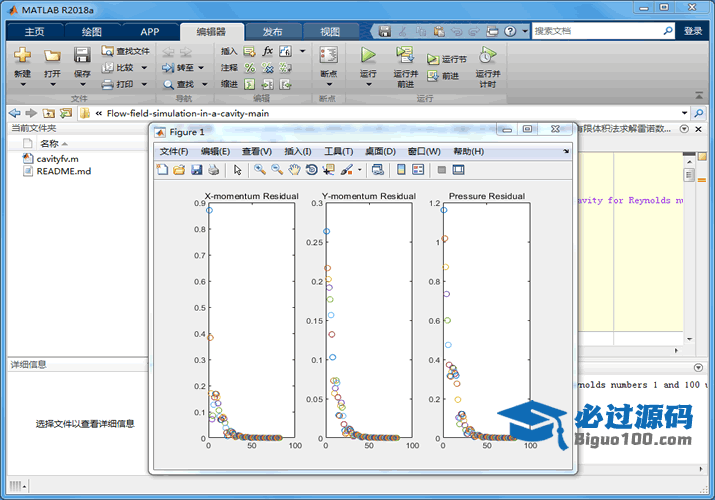Click the Print (打印) icon in ribbon
Screen dimensions: 715x500
[108, 84]
